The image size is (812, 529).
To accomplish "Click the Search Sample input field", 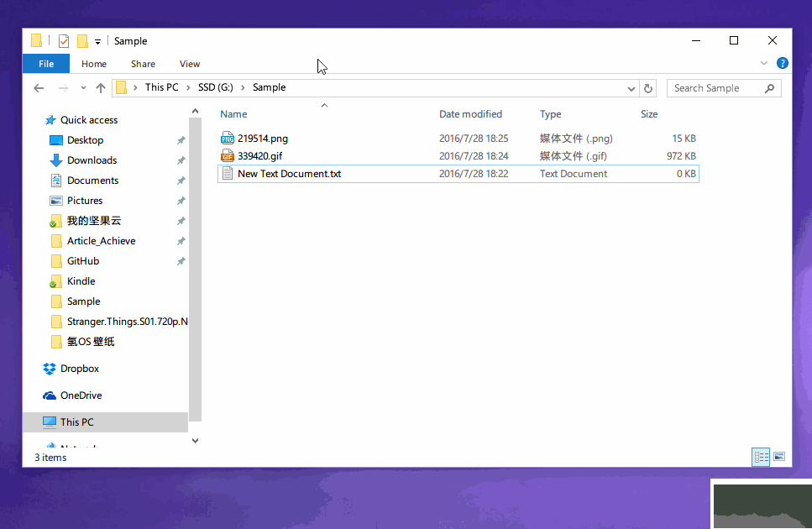I will click(x=715, y=88).
